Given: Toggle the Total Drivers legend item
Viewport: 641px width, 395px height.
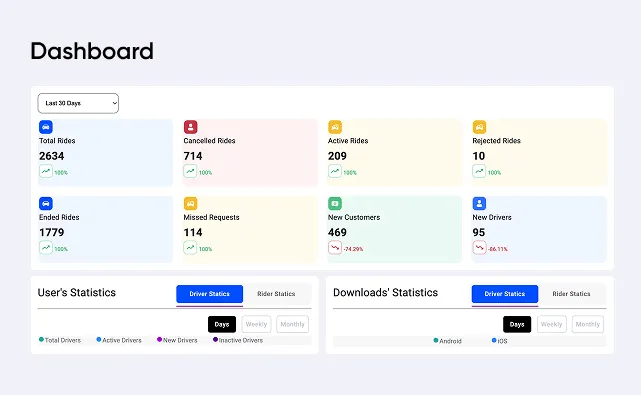Looking at the screenshot, I should coord(60,340).
